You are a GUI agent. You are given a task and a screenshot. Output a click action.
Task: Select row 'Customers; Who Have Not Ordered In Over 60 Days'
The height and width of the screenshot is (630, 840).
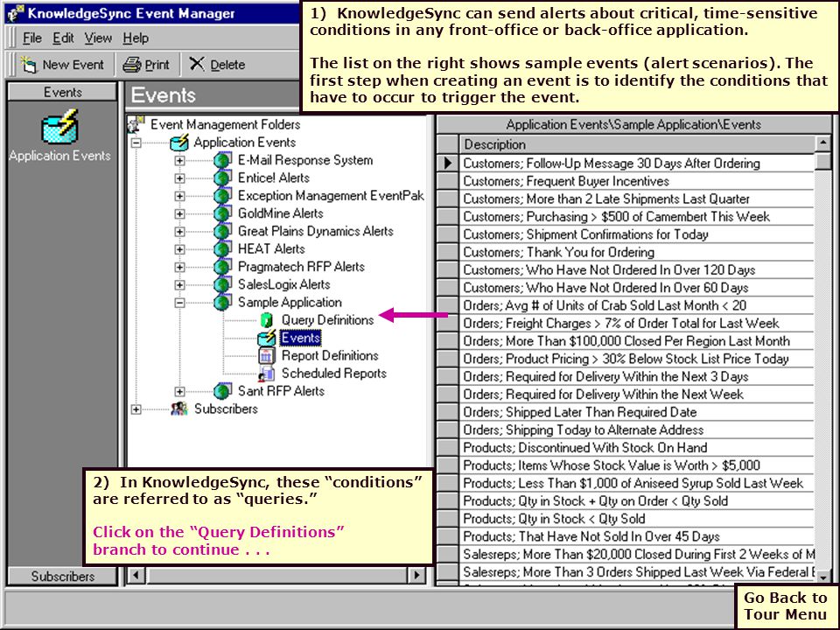point(636,288)
